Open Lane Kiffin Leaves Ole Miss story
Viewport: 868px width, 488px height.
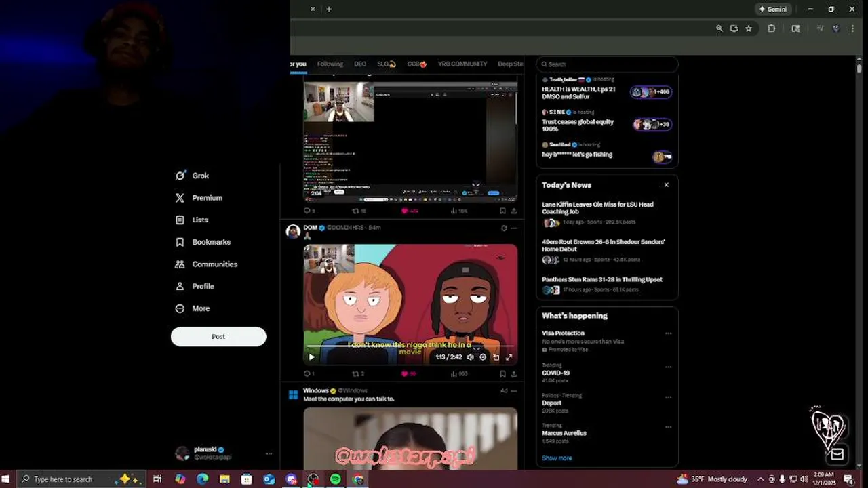click(606, 213)
